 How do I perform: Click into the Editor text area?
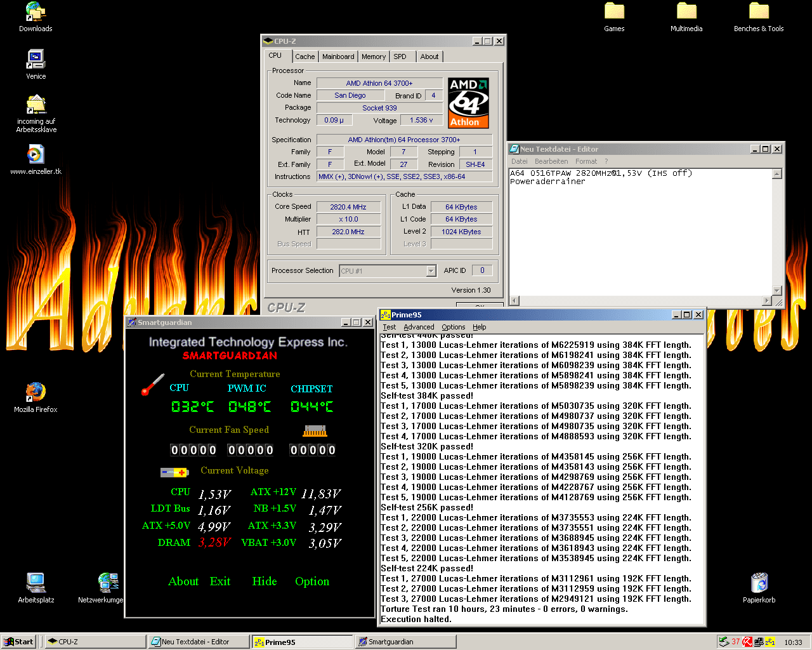[x=641, y=232]
